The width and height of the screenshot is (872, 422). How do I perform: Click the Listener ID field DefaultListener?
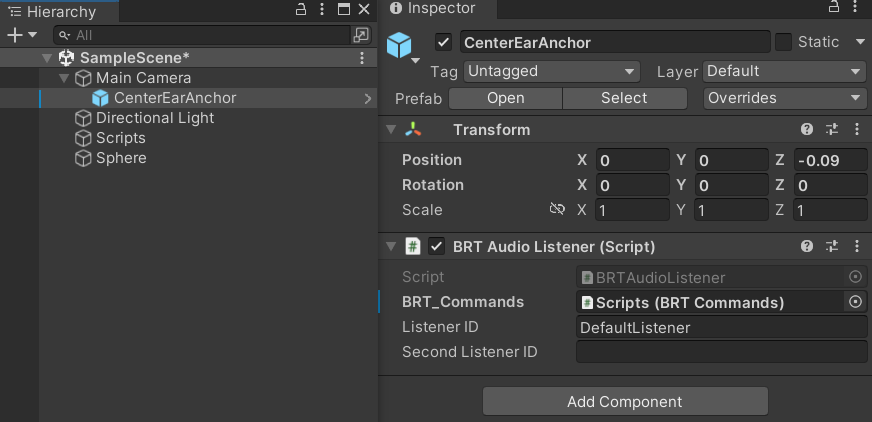pos(722,327)
